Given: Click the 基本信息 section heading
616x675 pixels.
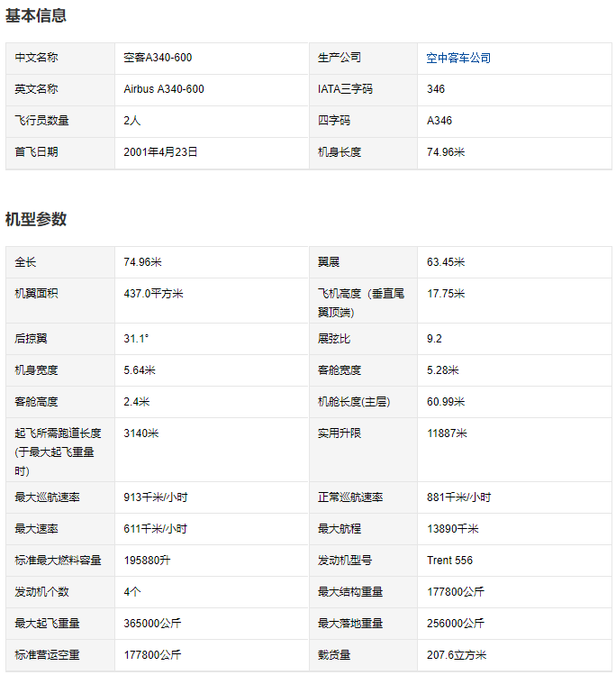Looking at the screenshot, I should coord(36,16).
